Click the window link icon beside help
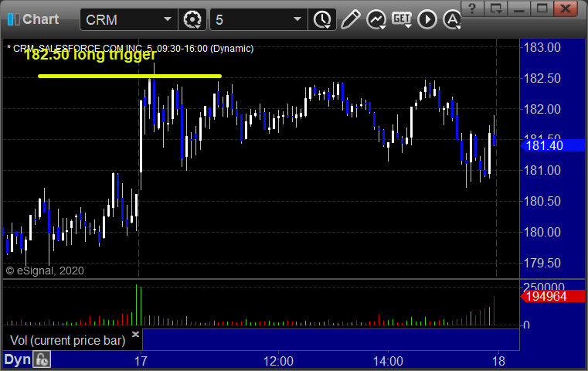588x371 pixels. coord(495,9)
